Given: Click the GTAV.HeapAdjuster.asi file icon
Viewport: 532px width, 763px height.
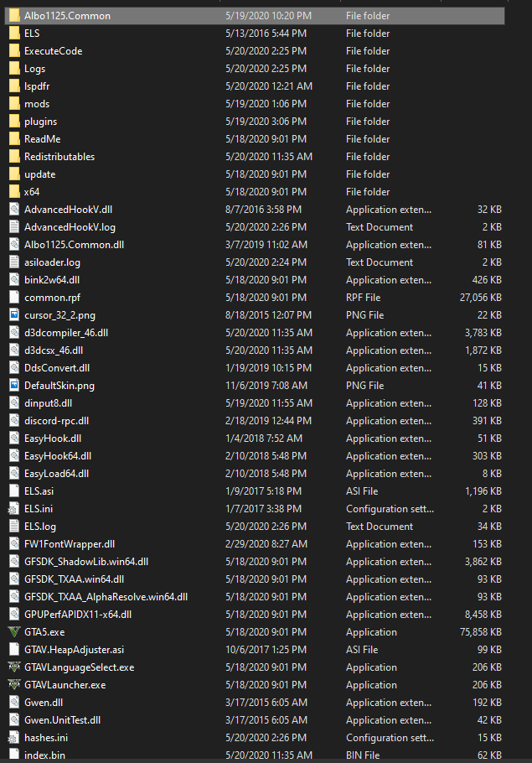Looking at the screenshot, I should click(14, 650).
